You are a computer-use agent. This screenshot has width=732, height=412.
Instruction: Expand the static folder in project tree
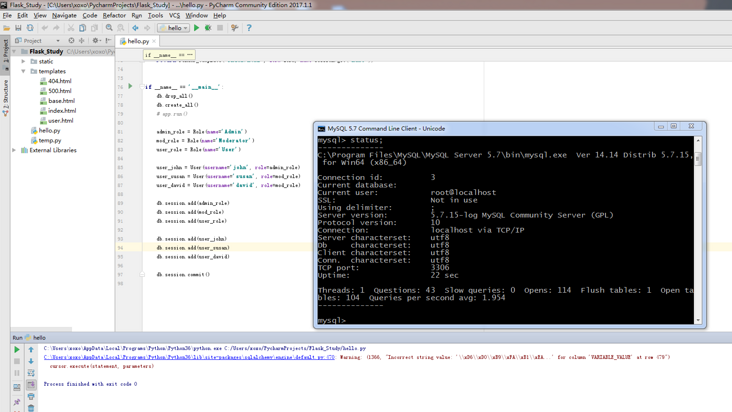24,61
